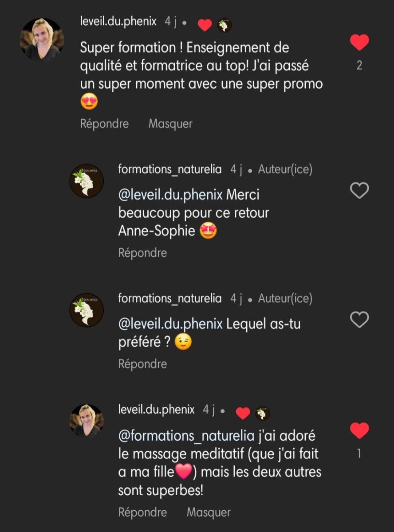Image resolution: width=394 pixels, height=532 pixels.
Task: Like the 'Merci beaucoup' reply heart
Action: pos(359,191)
